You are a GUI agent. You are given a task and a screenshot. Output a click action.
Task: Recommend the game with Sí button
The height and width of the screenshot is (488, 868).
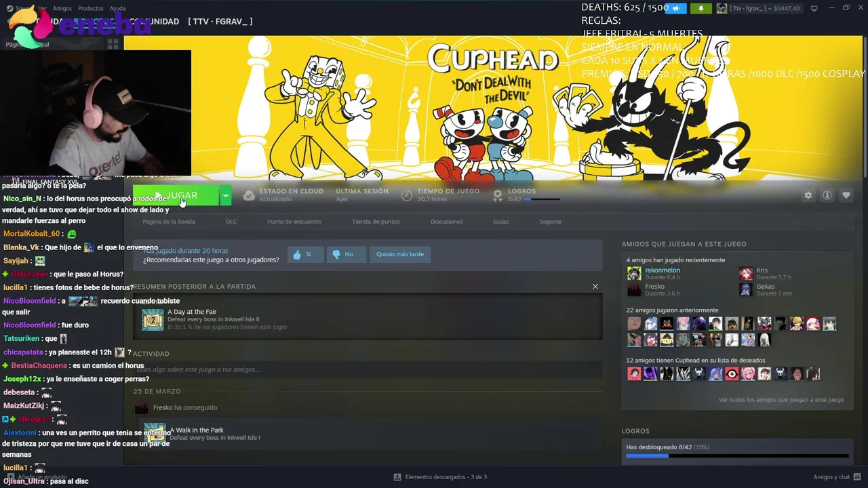point(306,254)
